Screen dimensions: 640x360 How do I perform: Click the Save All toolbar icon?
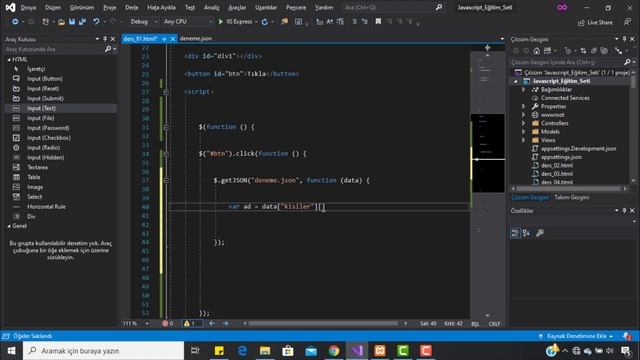[x=82, y=22]
